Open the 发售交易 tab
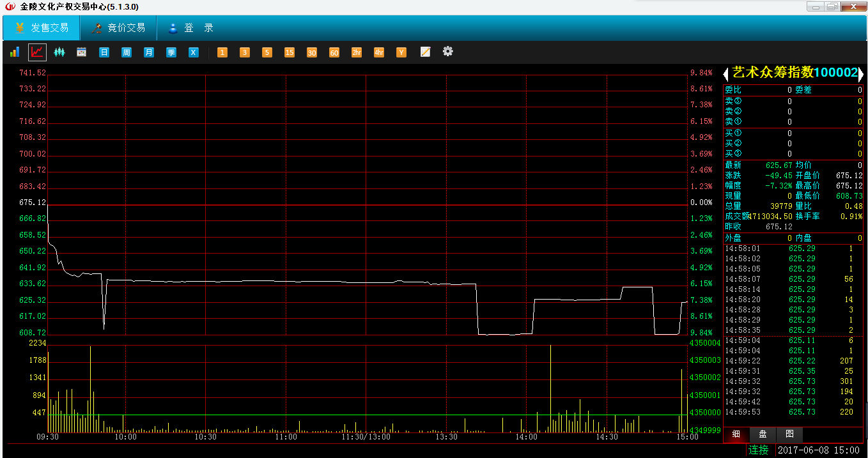Viewport: 868px width, 458px height. coord(42,28)
